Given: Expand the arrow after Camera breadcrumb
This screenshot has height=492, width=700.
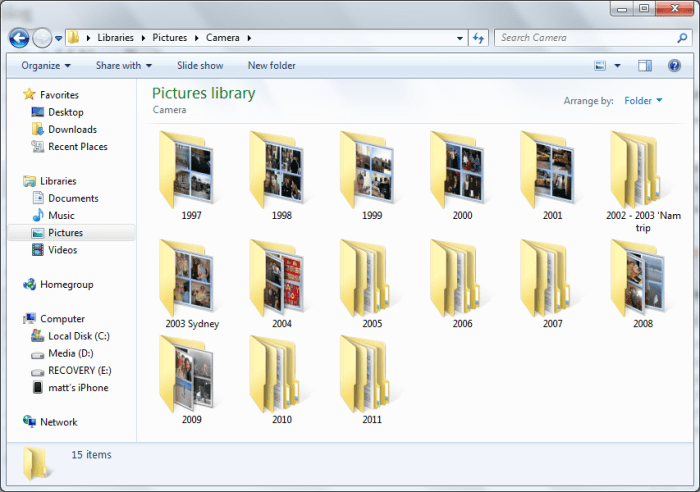Looking at the screenshot, I should click(x=249, y=38).
